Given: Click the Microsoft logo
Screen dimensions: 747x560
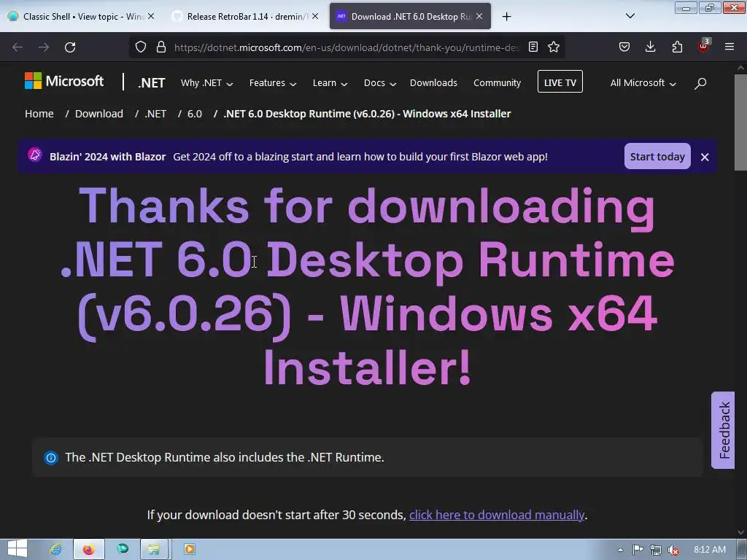Looking at the screenshot, I should [x=64, y=81].
